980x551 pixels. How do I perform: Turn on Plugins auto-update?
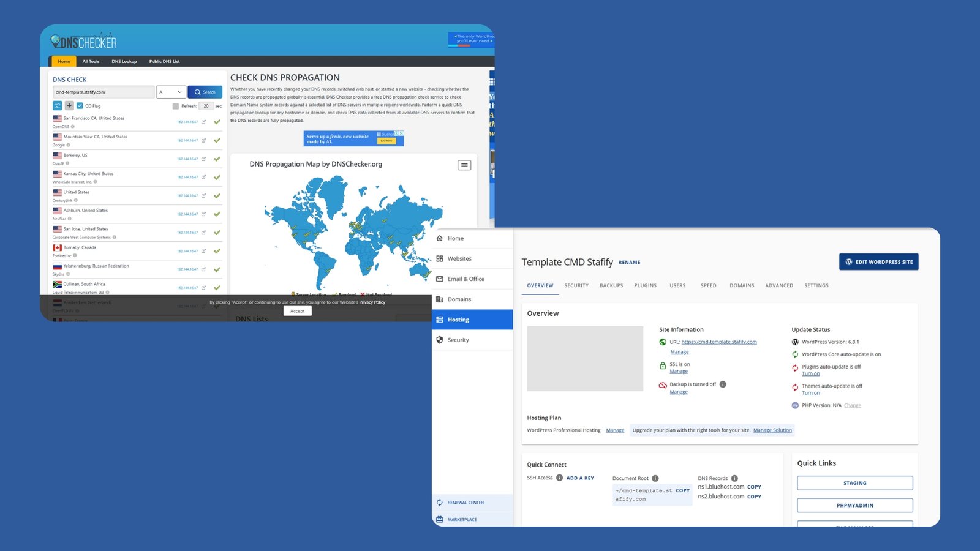coord(810,374)
